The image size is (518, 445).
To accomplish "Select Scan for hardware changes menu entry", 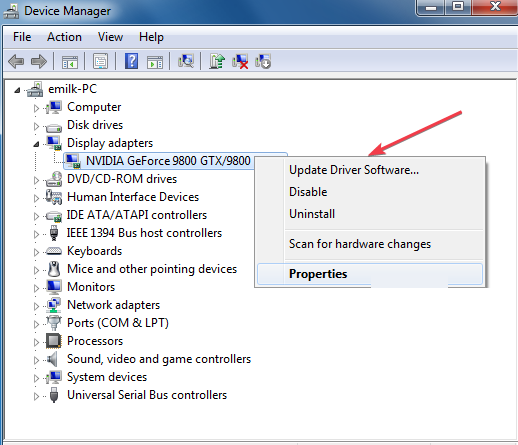I will pos(370,244).
